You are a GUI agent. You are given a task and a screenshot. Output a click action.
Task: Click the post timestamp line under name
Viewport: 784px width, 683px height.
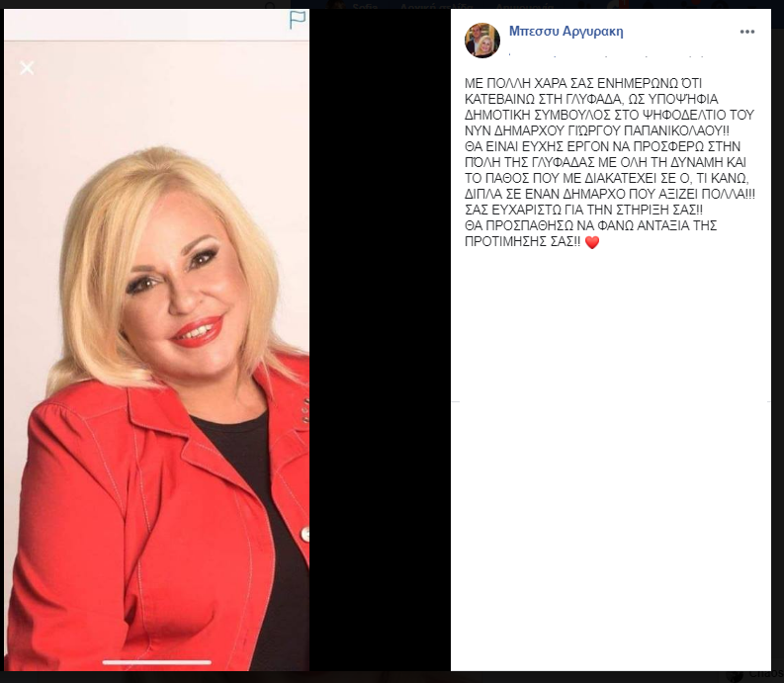pyautogui.click(x=606, y=54)
